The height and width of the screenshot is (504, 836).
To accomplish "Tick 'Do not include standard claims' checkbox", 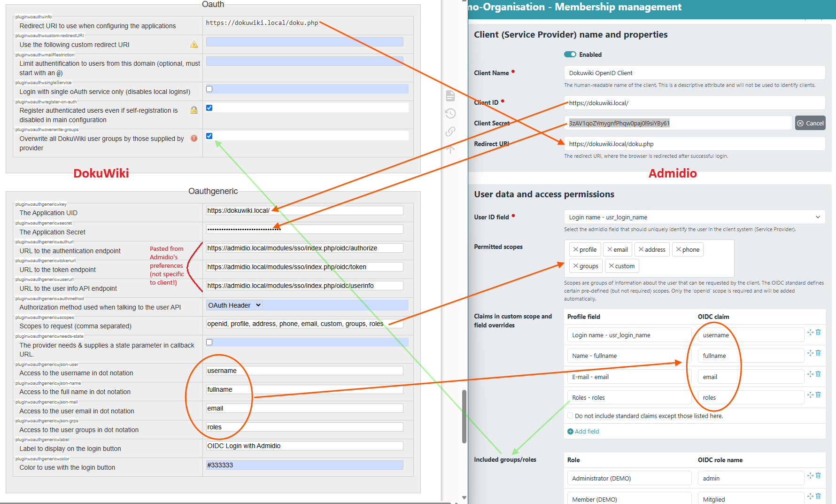I will pyautogui.click(x=570, y=416).
